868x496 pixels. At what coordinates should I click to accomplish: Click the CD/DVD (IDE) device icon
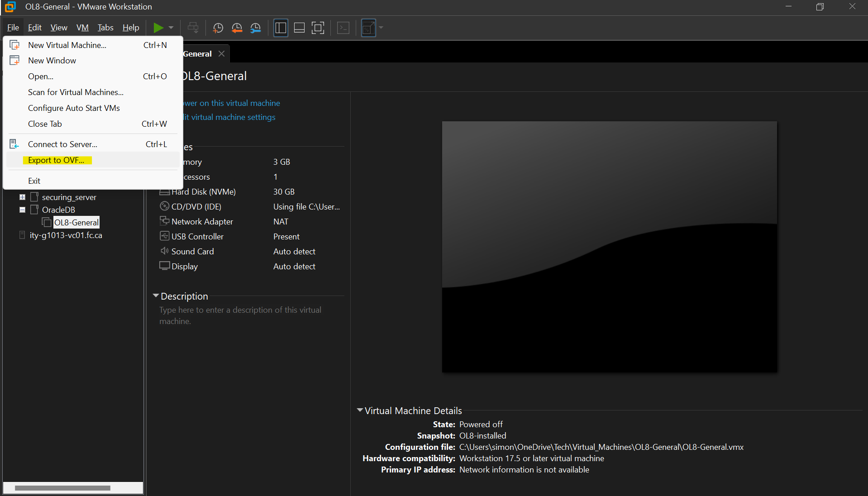164,206
